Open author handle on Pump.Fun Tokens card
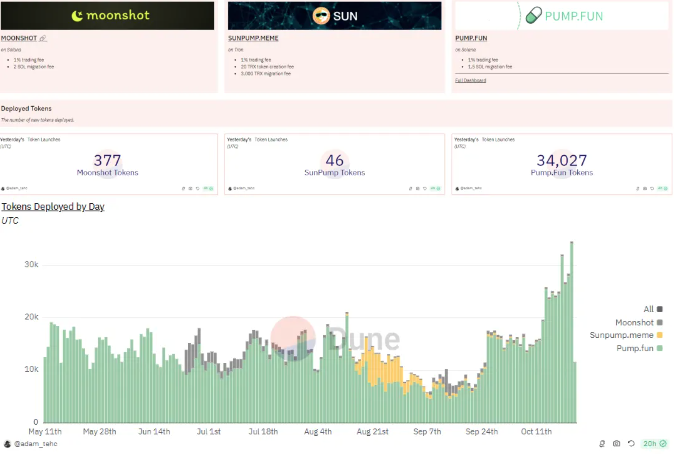 469,189
